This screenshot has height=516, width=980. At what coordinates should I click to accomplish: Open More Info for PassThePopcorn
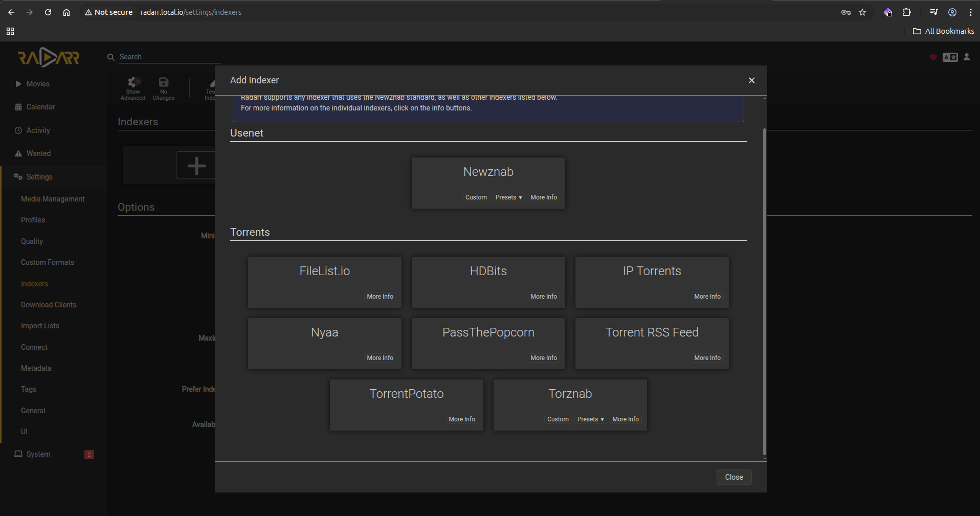pyautogui.click(x=544, y=358)
